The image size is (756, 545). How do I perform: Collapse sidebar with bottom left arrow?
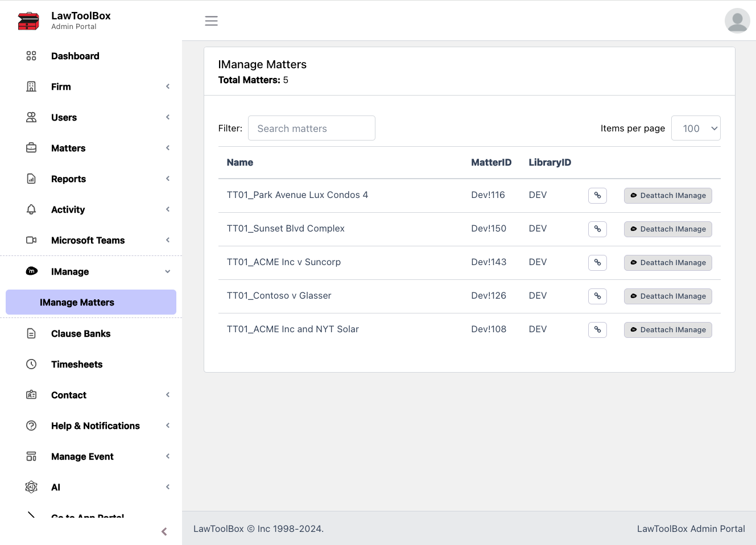164,531
